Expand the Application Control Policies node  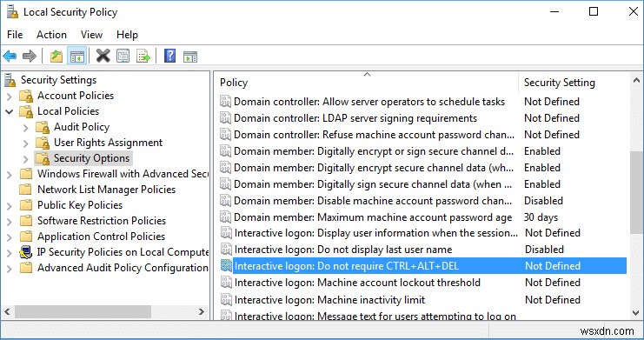pyautogui.click(x=10, y=237)
